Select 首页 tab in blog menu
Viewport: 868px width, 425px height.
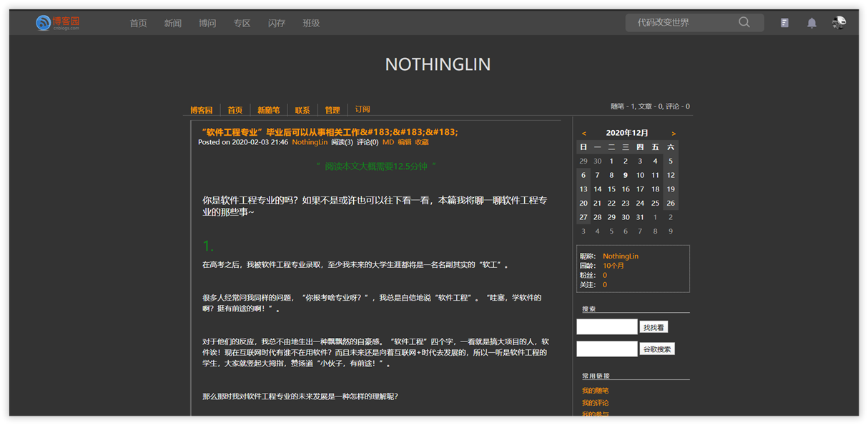[235, 110]
